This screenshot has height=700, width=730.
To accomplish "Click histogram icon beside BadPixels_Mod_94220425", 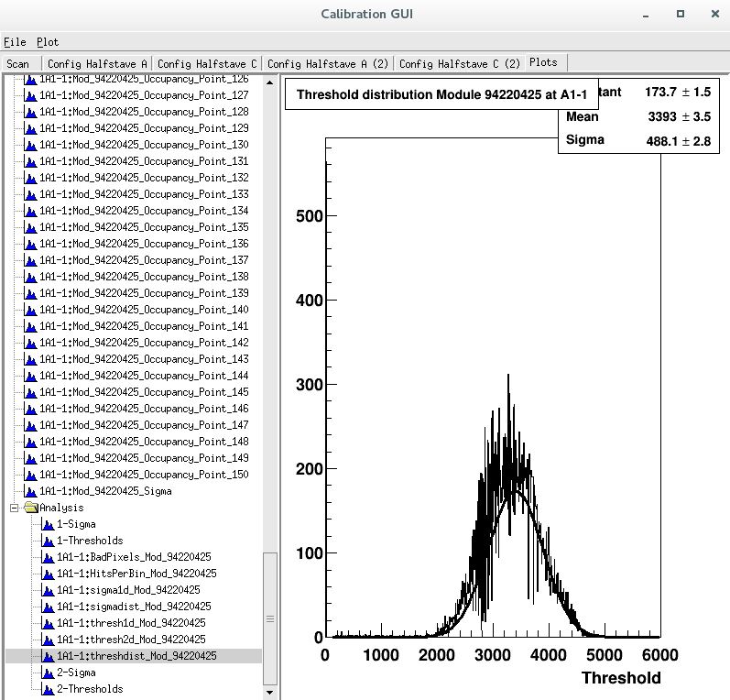I will tap(48, 557).
